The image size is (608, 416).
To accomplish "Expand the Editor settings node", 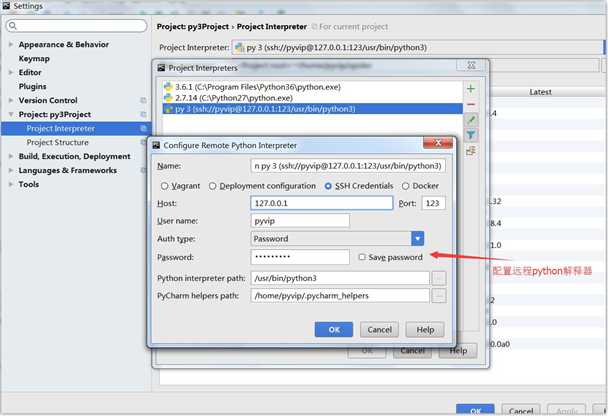I will 11,72.
